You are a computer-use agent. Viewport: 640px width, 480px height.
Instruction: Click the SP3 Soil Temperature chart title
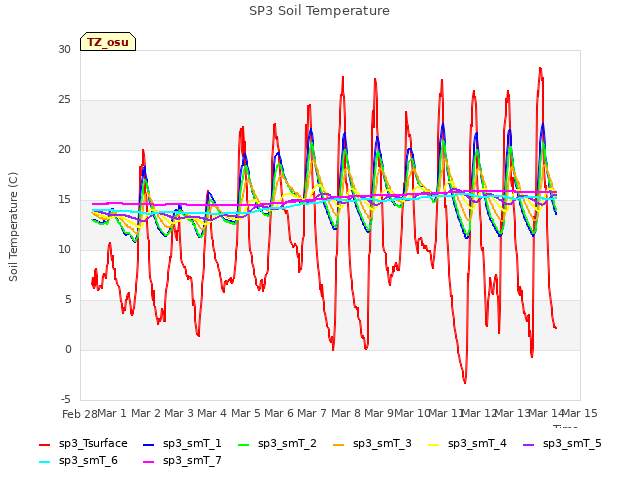[x=319, y=11]
